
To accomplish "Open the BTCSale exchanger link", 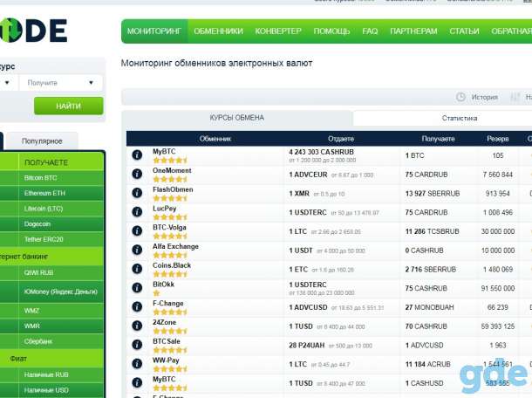I will click(167, 341).
